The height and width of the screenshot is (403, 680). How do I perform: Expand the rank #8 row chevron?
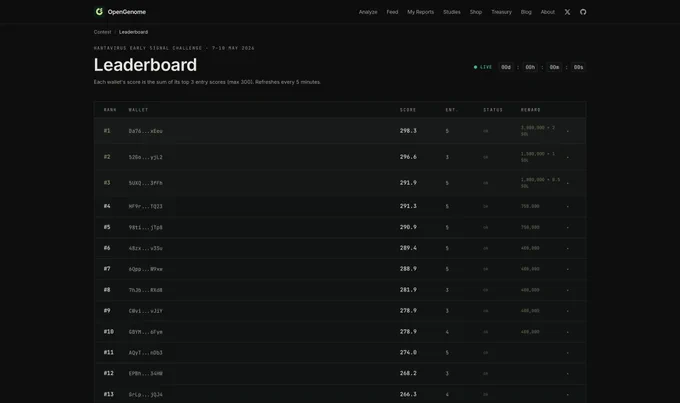[x=567, y=290]
